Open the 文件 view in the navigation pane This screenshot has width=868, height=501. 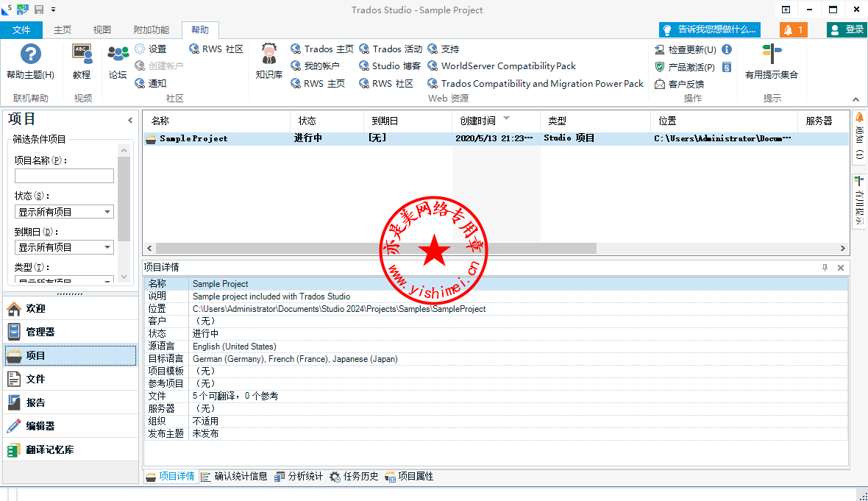71,379
